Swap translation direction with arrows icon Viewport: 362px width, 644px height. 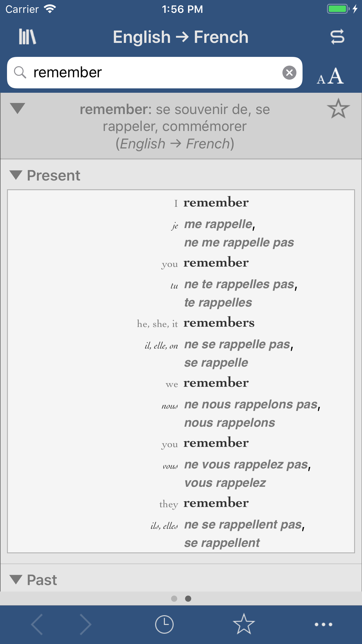point(337,37)
